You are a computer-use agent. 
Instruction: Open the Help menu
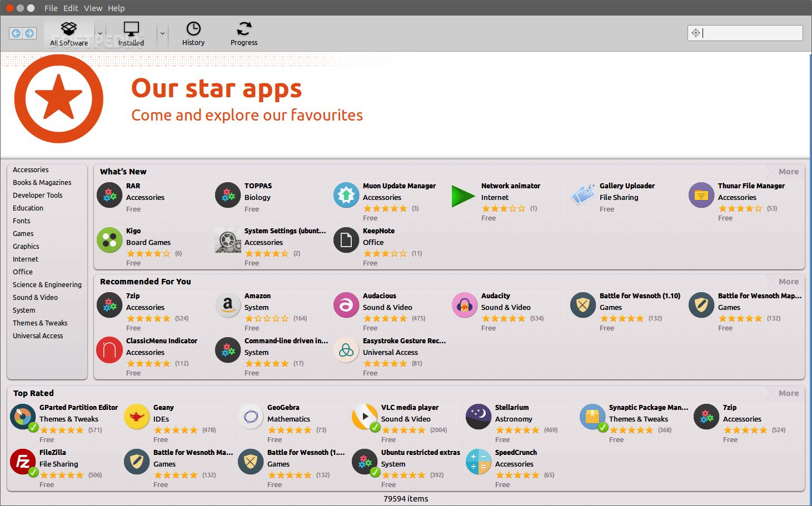click(x=116, y=8)
